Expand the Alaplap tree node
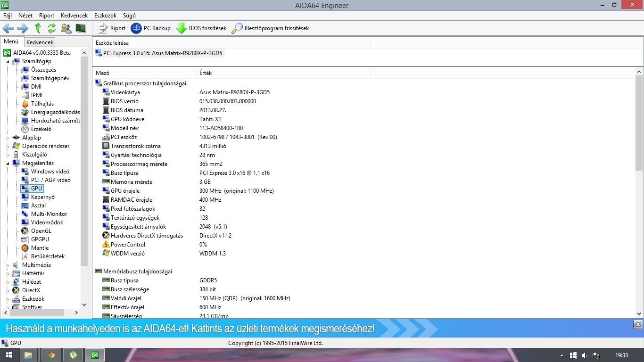This screenshot has height=362, width=644. pyautogui.click(x=8, y=138)
